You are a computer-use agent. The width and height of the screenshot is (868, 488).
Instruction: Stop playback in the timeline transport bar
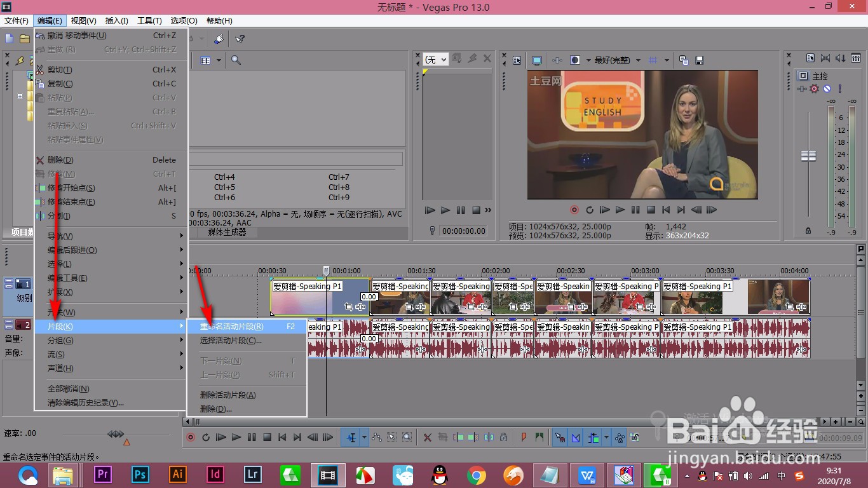point(267,437)
